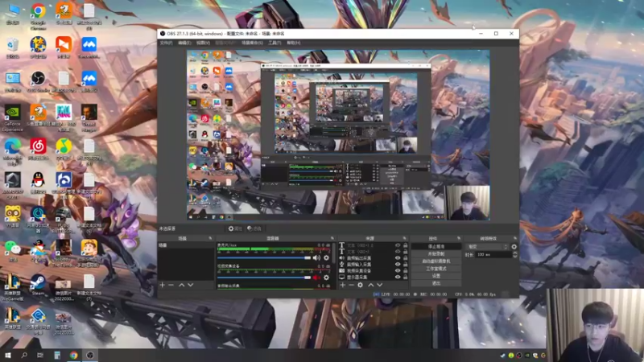This screenshot has height=362, width=644.
Task: Click 停止推流 to stop streaming
Action: [x=436, y=246]
